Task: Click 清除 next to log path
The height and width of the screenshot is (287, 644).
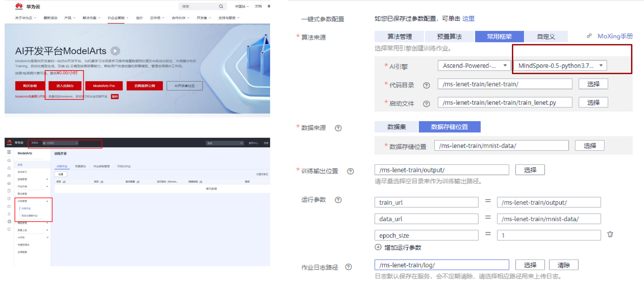Action: (564, 265)
